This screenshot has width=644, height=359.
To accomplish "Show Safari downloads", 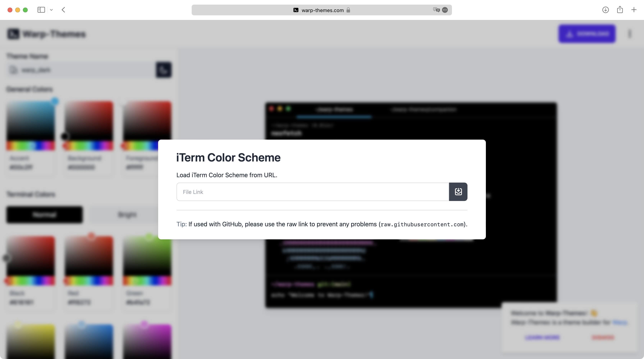I will coord(605,10).
